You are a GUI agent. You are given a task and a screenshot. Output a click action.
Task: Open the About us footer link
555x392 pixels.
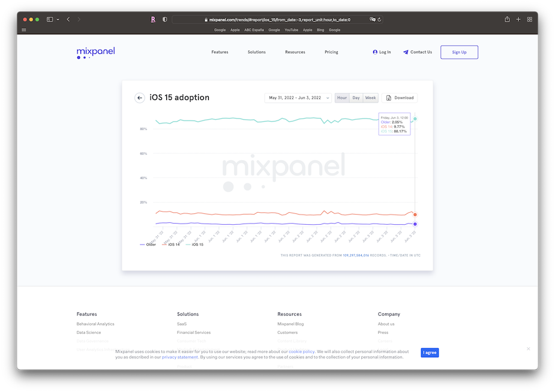point(386,324)
